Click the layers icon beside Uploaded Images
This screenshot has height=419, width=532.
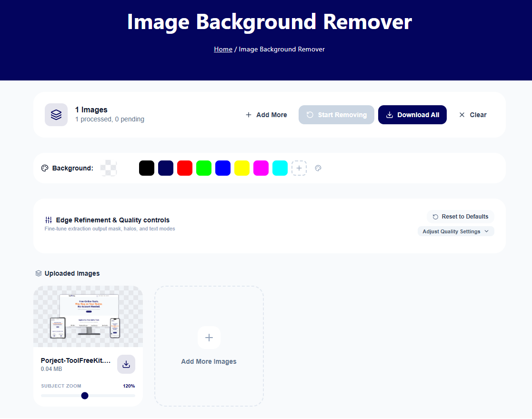(x=39, y=273)
